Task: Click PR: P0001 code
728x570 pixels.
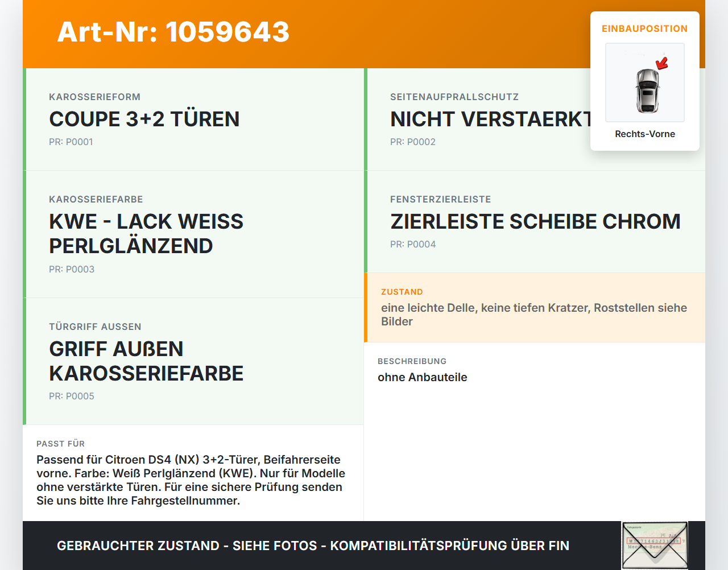Action: 71,142
